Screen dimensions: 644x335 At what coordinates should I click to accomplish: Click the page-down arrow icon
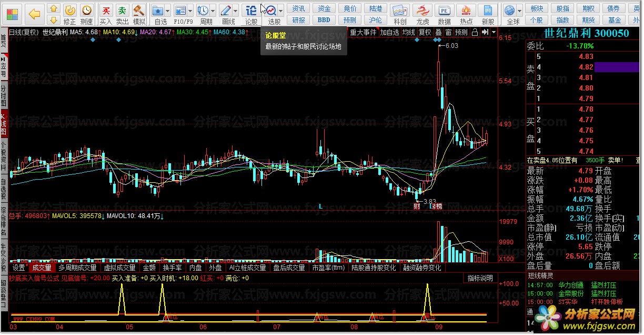point(54,20)
